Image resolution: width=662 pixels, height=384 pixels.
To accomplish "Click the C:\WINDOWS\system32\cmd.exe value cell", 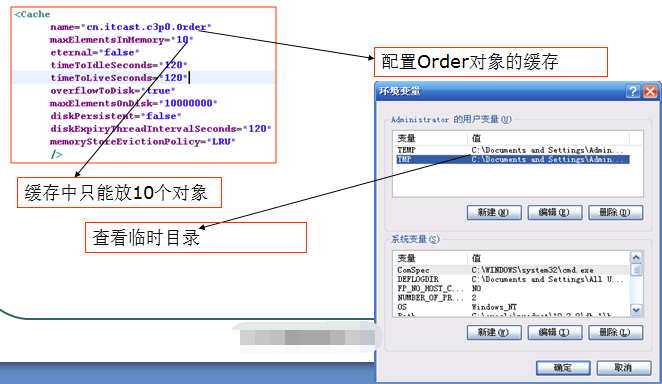I will (532, 270).
